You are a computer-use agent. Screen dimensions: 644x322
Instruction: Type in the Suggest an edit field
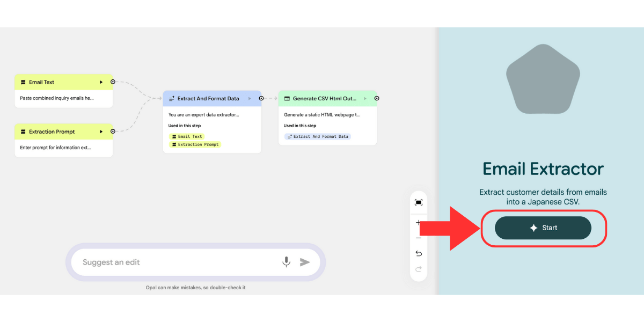click(177, 262)
